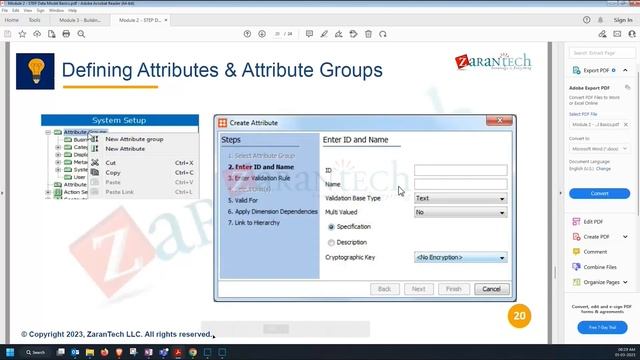
Task: Select the highlight pen tool
Action: click(324, 34)
